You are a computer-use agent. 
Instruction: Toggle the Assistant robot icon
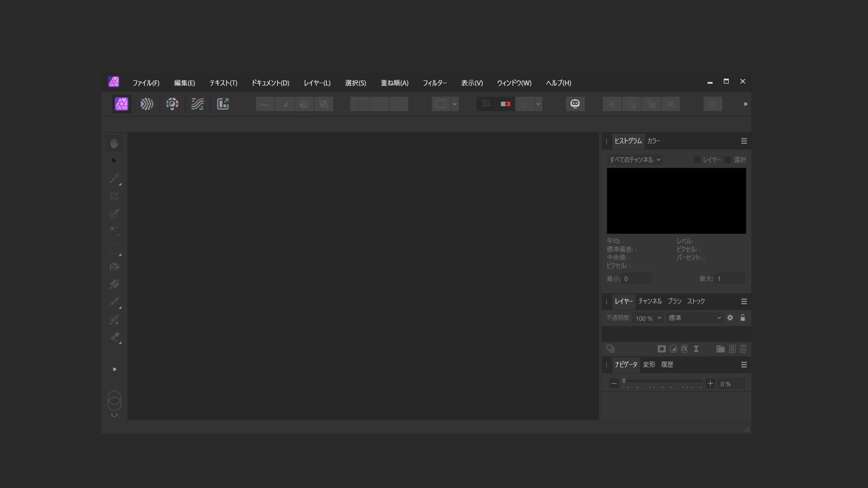click(575, 104)
